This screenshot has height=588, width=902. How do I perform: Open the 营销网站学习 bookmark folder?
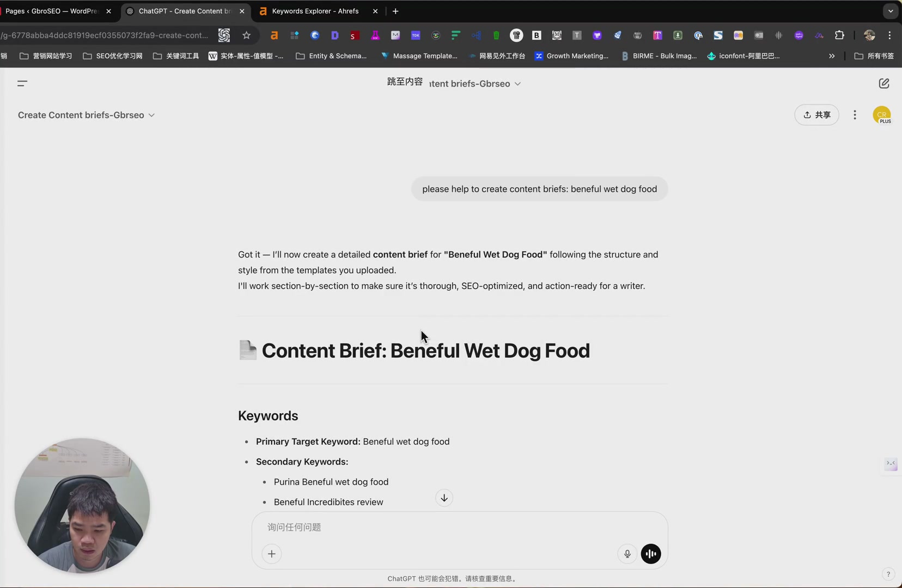click(46, 56)
